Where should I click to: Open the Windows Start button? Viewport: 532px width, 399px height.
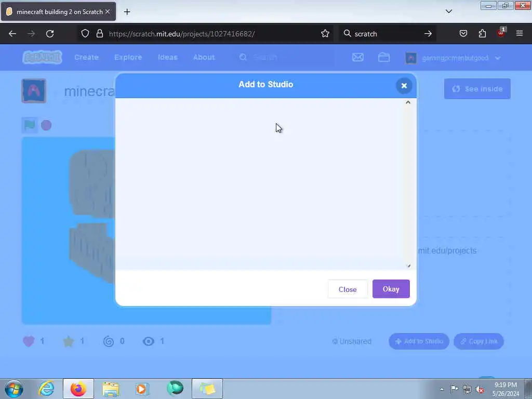click(14, 389)
